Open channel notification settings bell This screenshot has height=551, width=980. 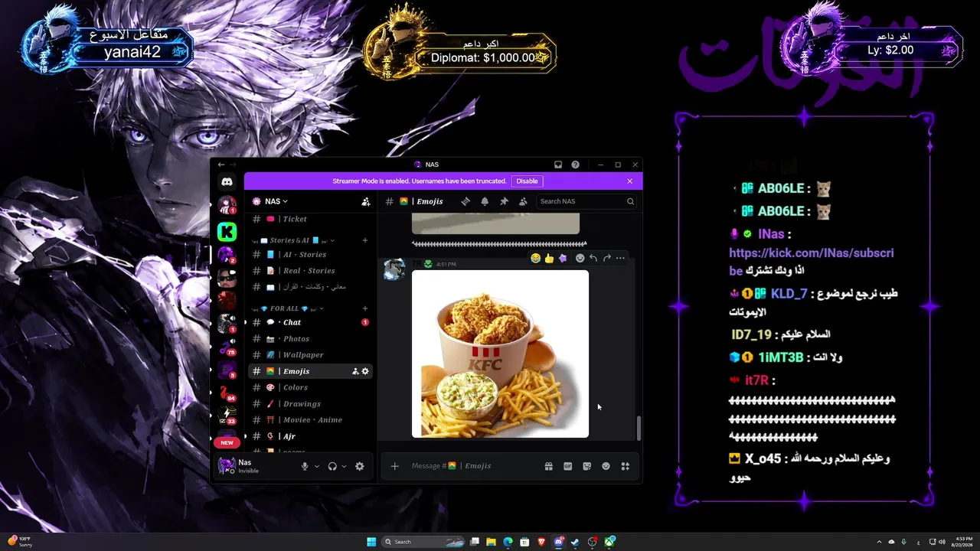[485, 201]
